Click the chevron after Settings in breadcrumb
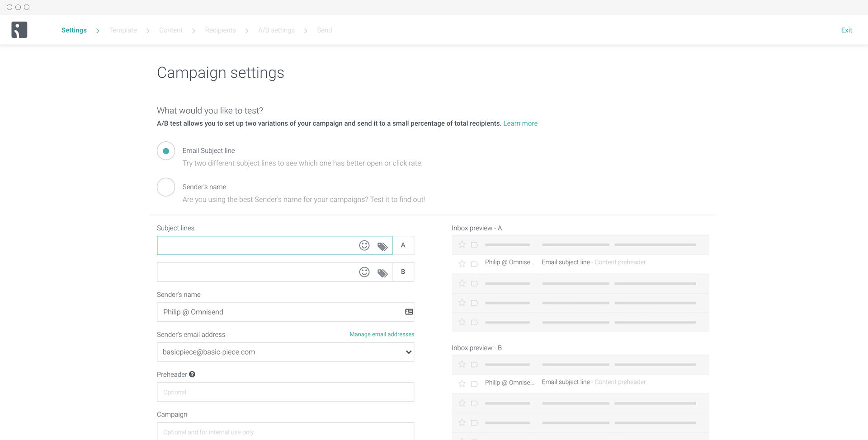 click(x=98, y=31)
